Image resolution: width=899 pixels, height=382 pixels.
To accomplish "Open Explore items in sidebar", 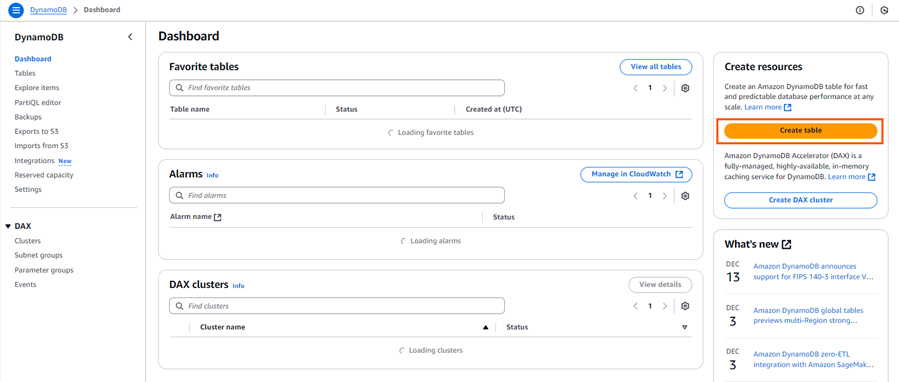I will click(37, 88).
